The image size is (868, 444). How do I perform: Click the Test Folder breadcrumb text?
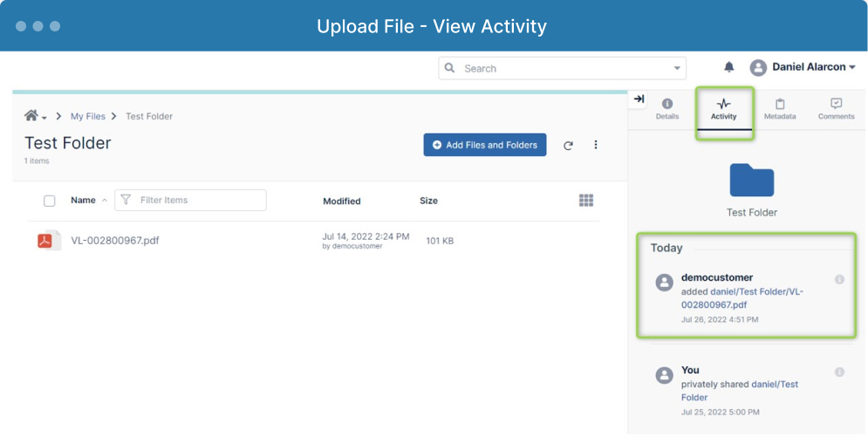(x=149, y=116)
